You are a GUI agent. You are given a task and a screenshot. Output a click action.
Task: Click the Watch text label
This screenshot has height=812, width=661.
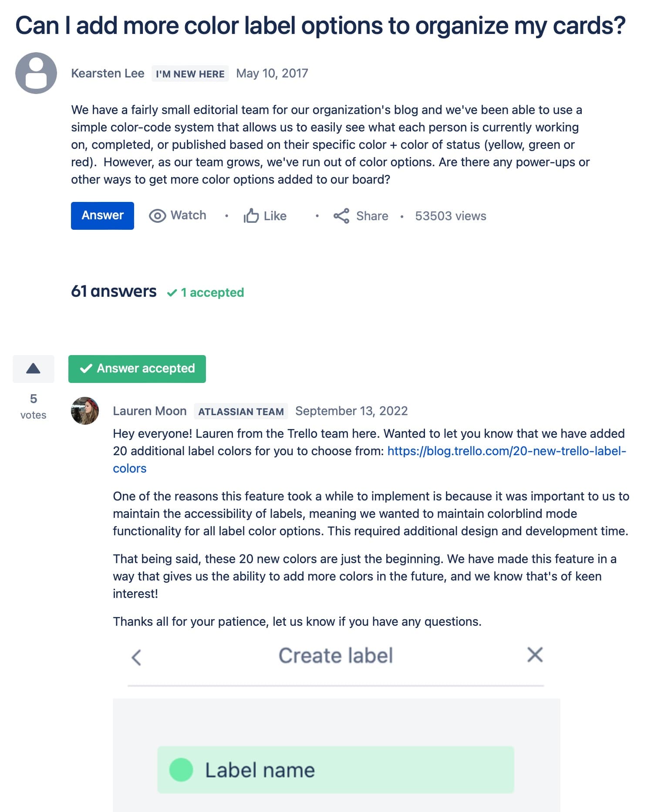[x=188, y=215]
